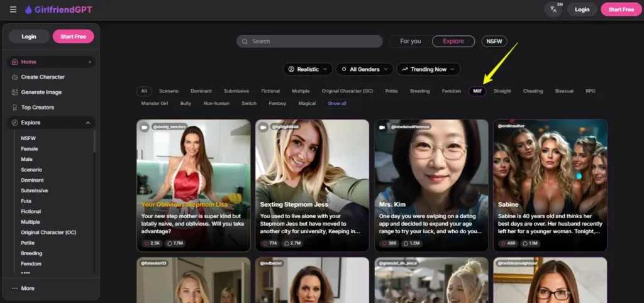This screenshot has height=303, width=644.
Task: Open the Trending Now sort dropdown
Action: [x=429, y=69]
